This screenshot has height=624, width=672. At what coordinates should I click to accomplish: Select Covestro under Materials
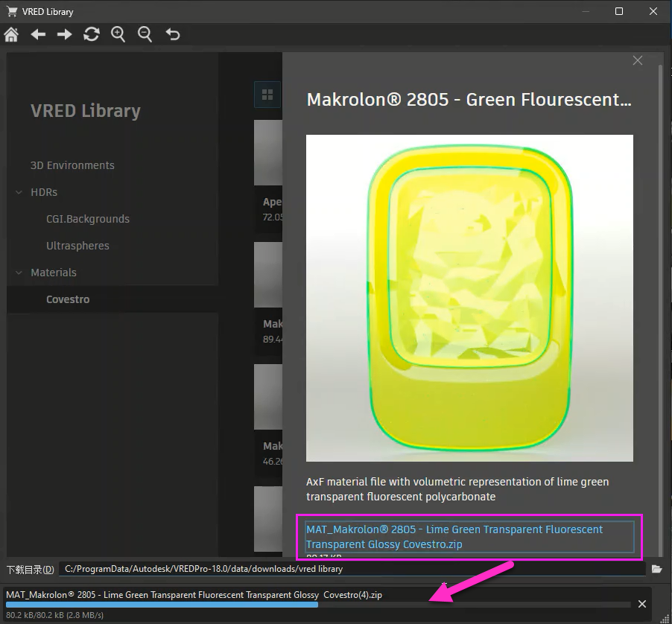[x=68, y=299]
